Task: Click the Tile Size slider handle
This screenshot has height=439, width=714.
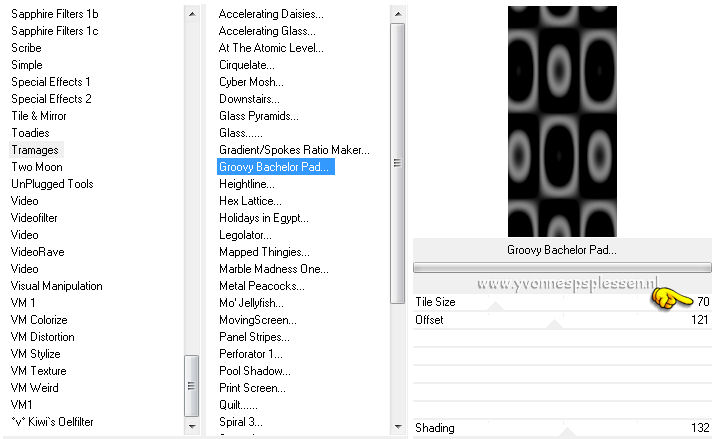Action: point(496,306)
